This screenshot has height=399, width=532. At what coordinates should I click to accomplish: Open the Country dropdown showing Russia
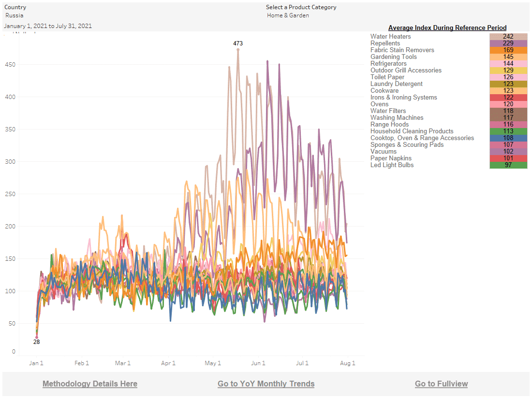coord(15,15)
